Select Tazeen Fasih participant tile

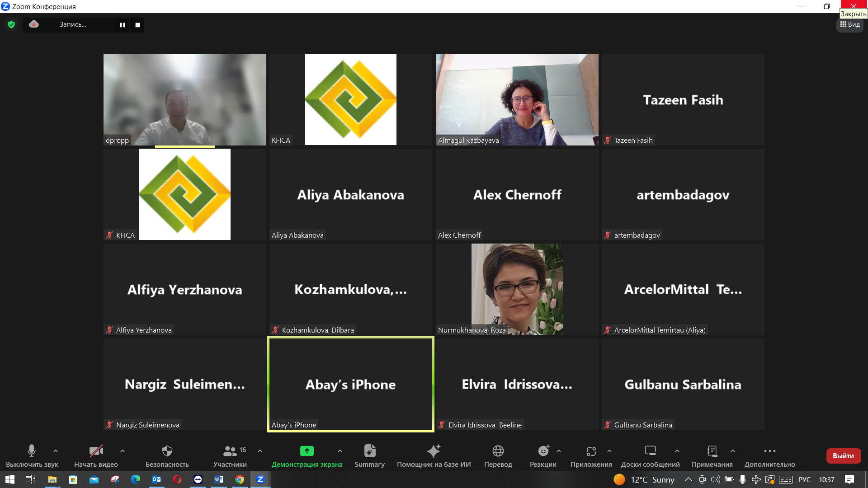pyautogui.click(x=683, y=99)
